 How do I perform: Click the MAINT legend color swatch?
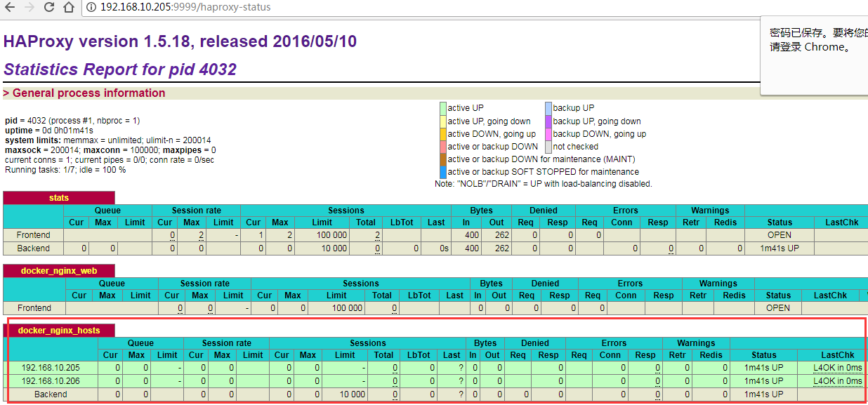click(443, 159)
